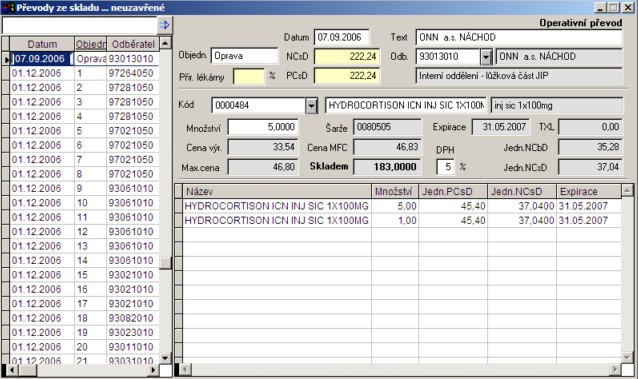Click the NCsD field 222,24
638x379 pixels.
click(347, 56)
